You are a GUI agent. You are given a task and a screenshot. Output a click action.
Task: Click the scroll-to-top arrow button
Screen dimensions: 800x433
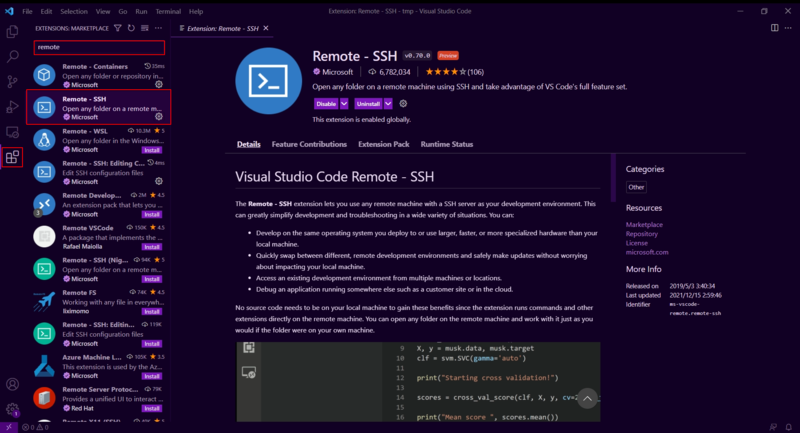[587, 399]
